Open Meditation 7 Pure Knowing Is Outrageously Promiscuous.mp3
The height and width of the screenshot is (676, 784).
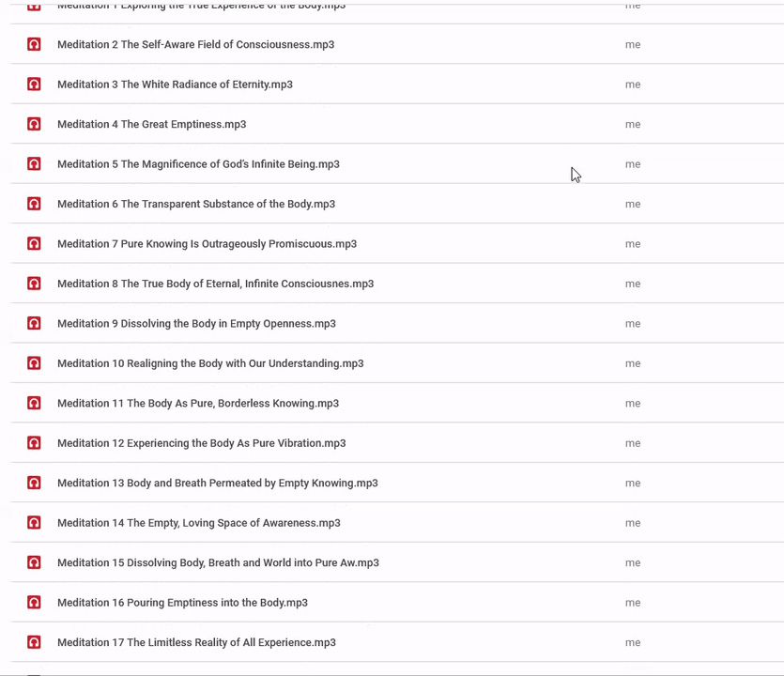pos(207,244)
